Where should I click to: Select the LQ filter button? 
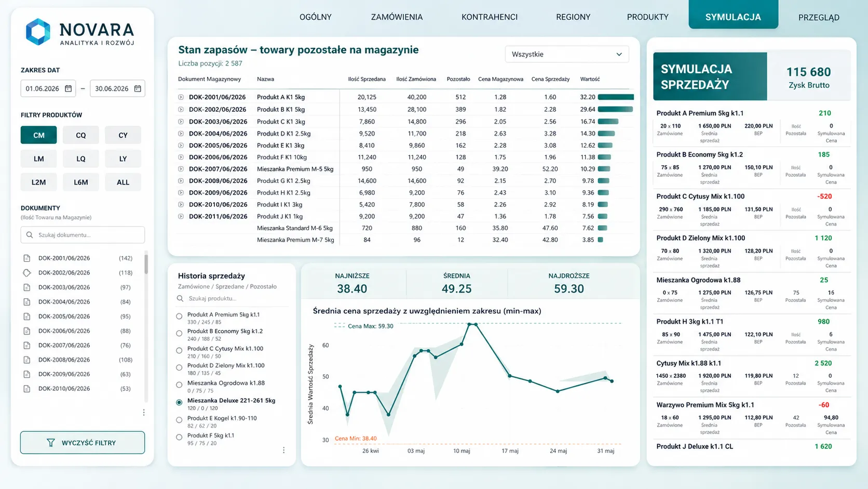coord(81,159)
